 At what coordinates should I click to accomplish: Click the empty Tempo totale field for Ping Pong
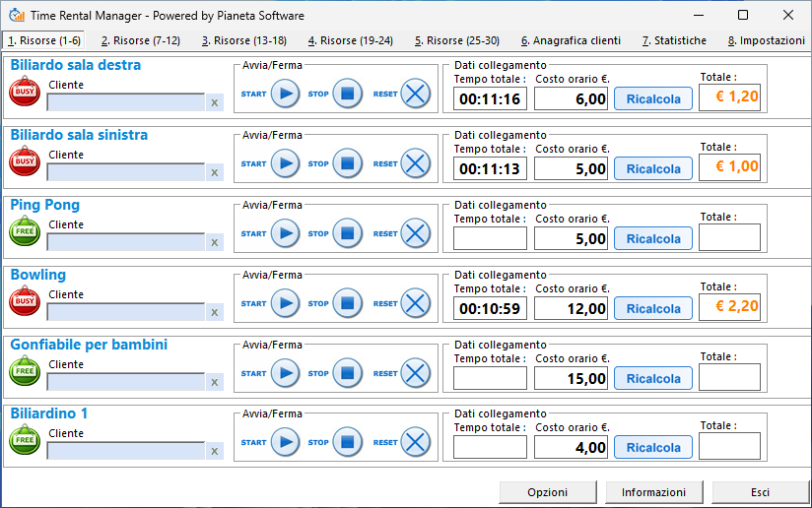point(490,238)
